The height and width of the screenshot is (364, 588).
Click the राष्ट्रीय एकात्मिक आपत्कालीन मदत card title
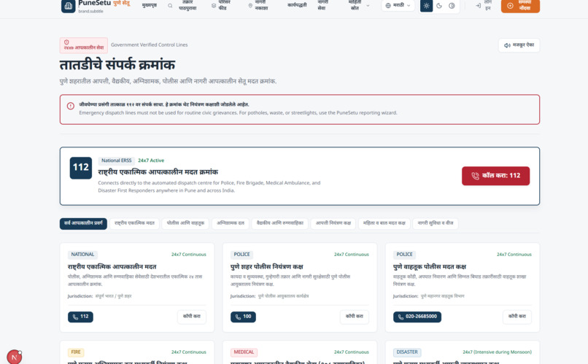(x=112, y=267)
